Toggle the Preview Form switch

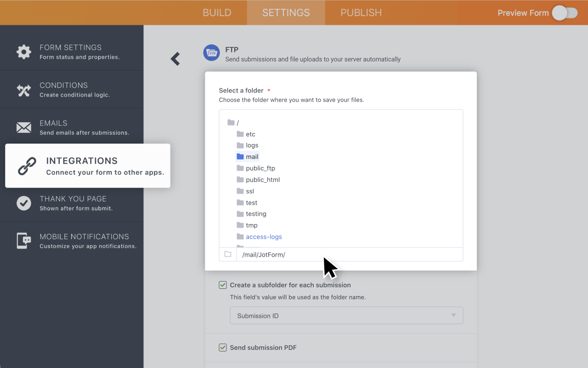point(565,13)
